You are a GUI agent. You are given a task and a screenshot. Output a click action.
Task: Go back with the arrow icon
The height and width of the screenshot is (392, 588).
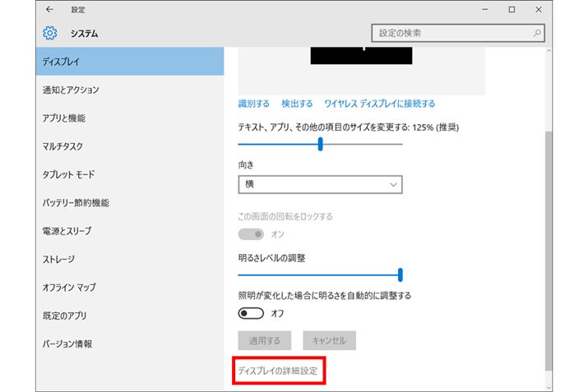pos(49,10)
